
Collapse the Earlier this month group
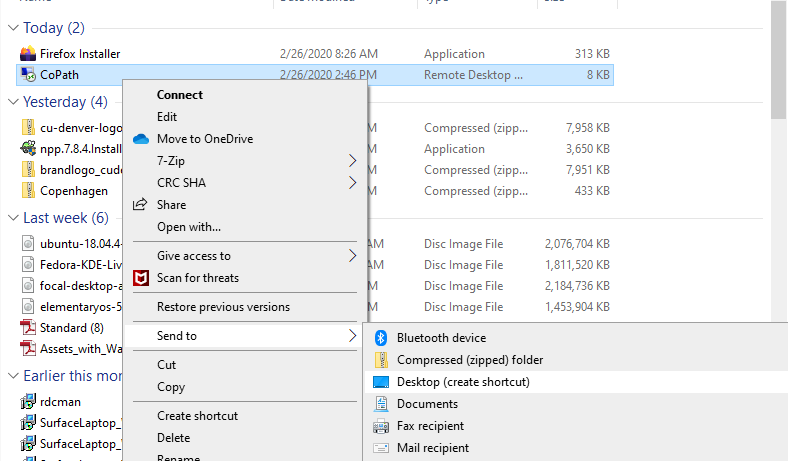click(x=14, y=376)
